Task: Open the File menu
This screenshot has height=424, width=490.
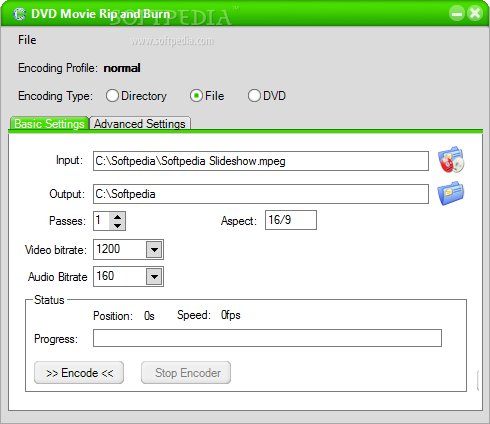Action: click(27, 40)
